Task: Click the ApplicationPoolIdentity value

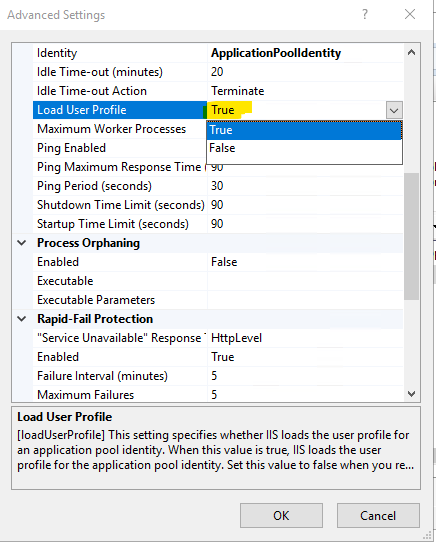Action: coord(276,53)
